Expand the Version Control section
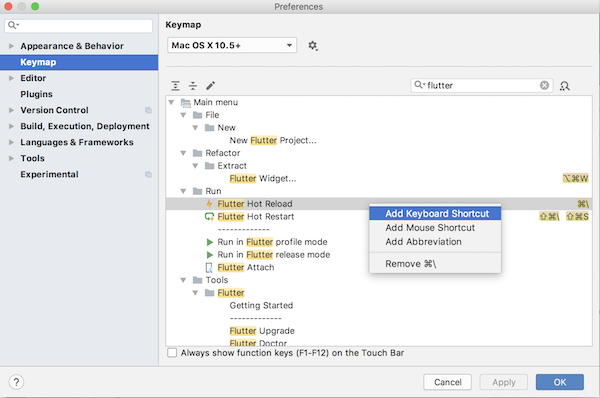This screenshot has height=398, width=600. [11, 110]
